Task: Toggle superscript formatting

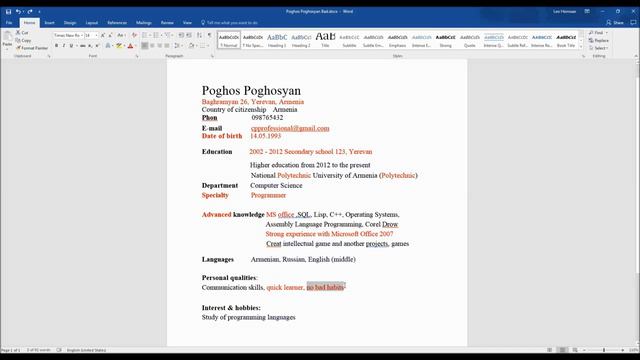Action: (97, 46)
